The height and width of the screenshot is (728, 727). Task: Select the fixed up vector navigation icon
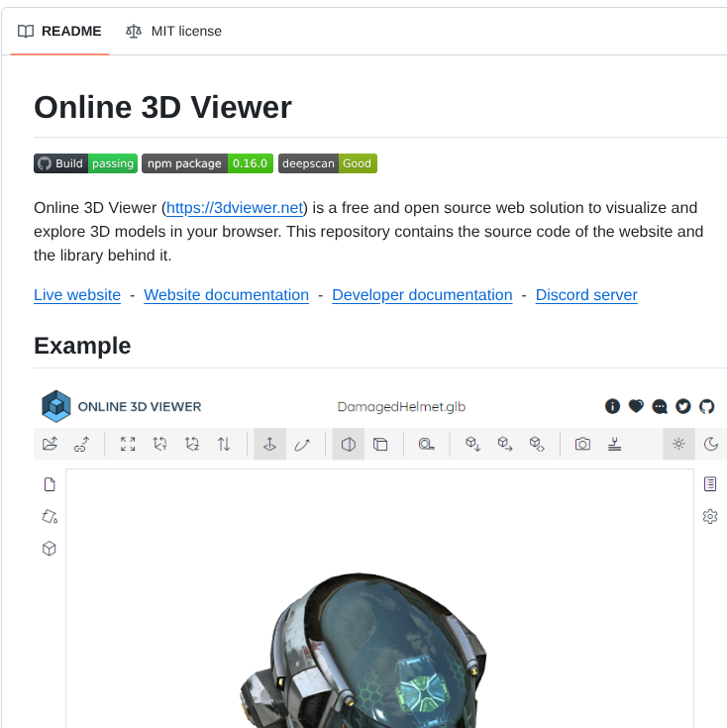269,444
